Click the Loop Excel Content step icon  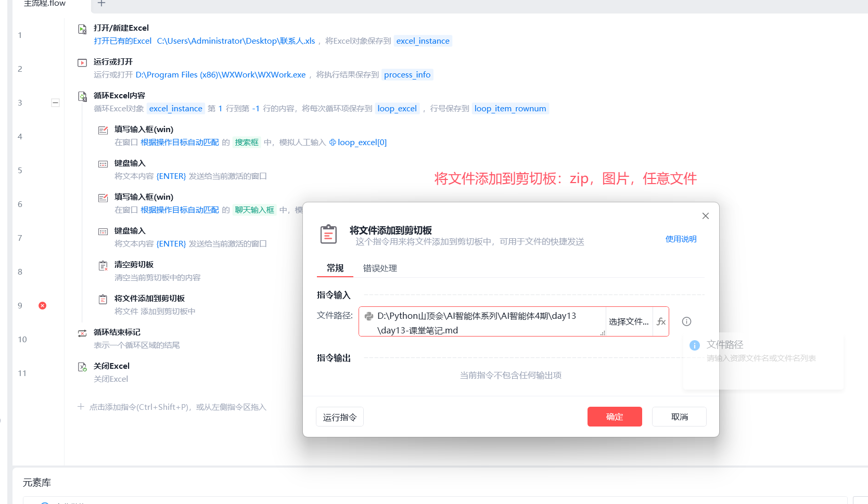pos(82,97)
